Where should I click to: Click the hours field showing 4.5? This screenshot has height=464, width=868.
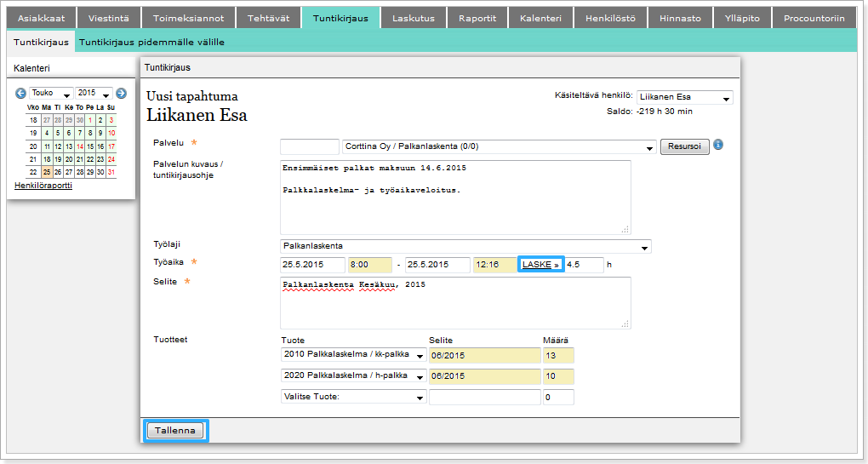tap(584, 265)
